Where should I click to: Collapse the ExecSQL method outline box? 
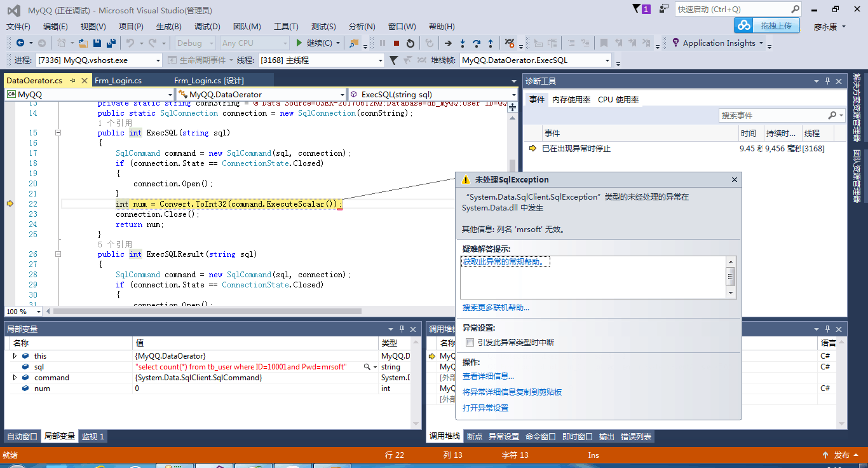coord(58,133)
